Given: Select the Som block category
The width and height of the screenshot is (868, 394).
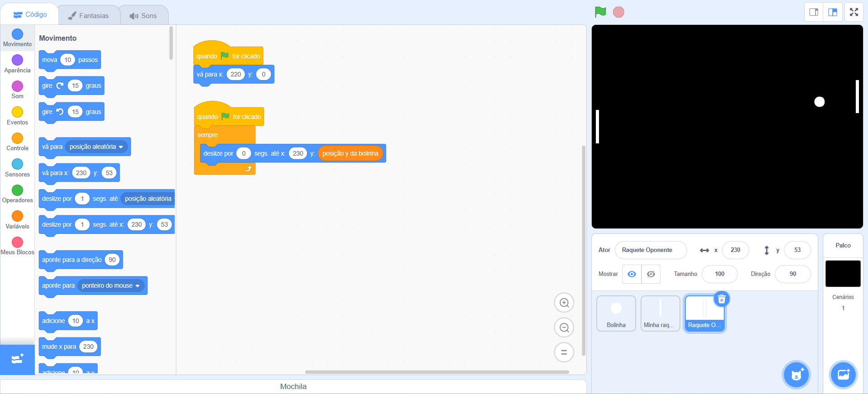Looking at the screenshot, I should pos(17,90).
